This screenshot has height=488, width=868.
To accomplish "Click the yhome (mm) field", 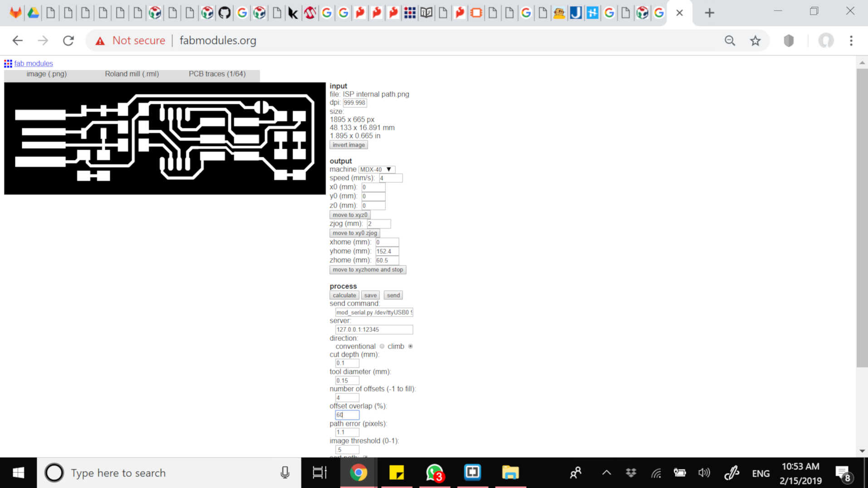I will click(387, 251).
